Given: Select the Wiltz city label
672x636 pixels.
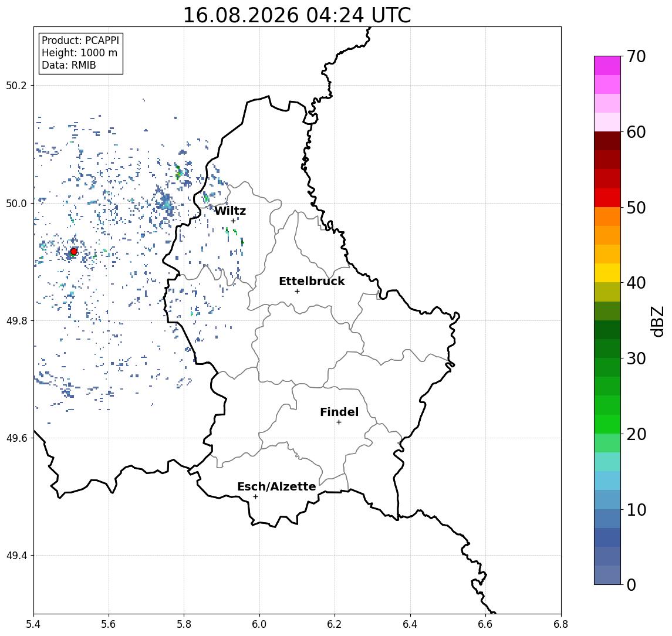Looking at the screenshot, I should (230, 211).
